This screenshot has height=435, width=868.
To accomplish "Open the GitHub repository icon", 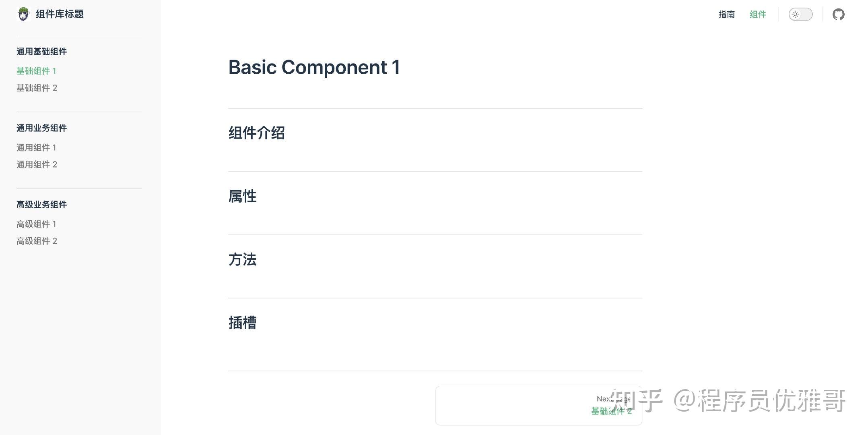I will pos(838,14).
